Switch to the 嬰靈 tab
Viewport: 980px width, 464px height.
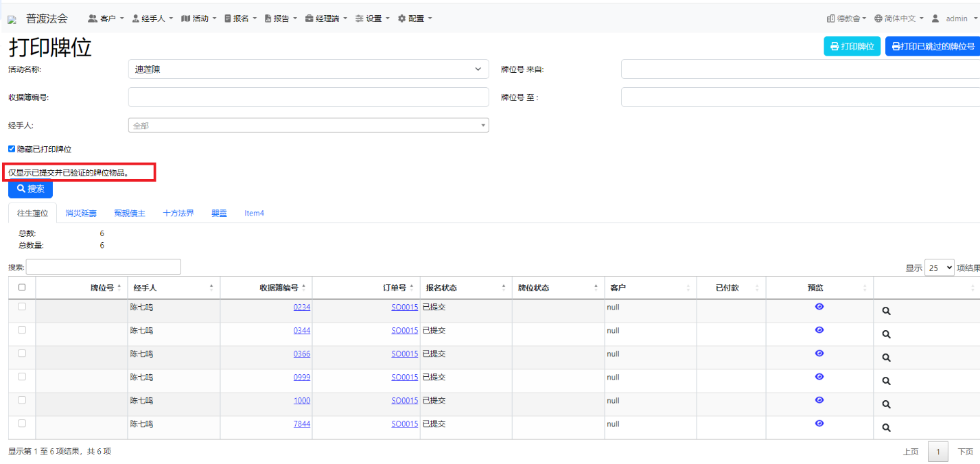tap(219, 213)
